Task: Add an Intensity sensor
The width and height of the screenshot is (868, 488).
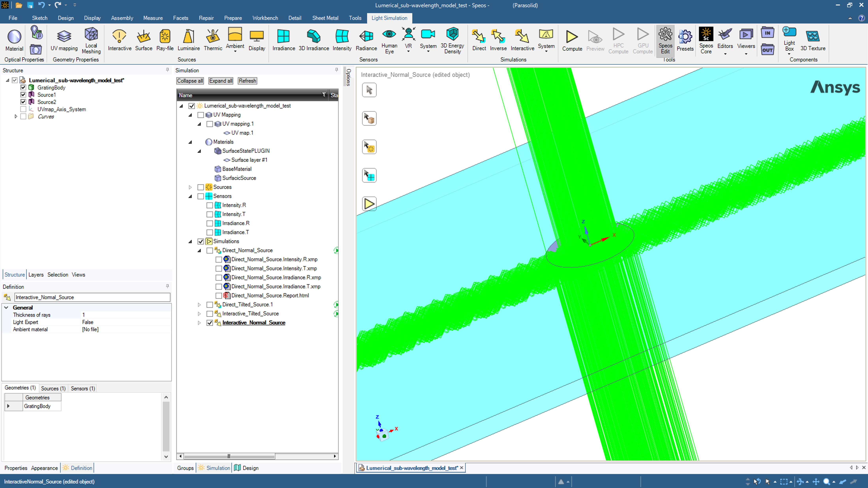Action: [x=342, y=40]
